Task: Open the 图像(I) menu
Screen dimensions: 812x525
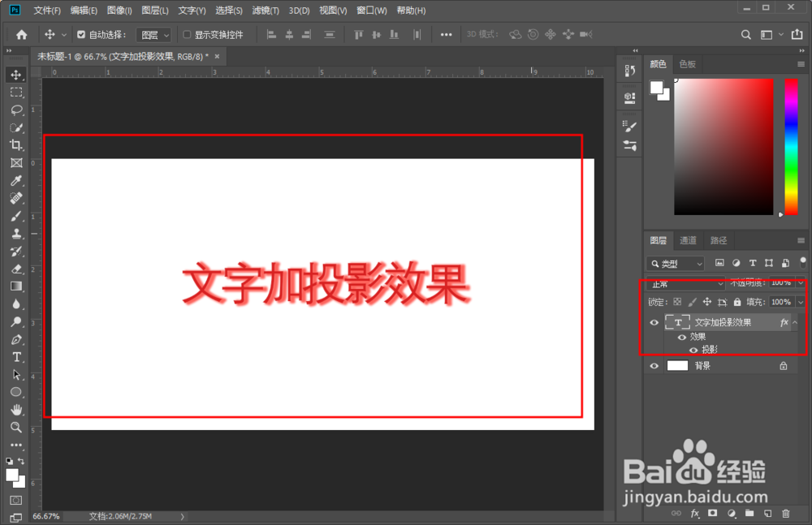Action: click(x=119, y=11)
